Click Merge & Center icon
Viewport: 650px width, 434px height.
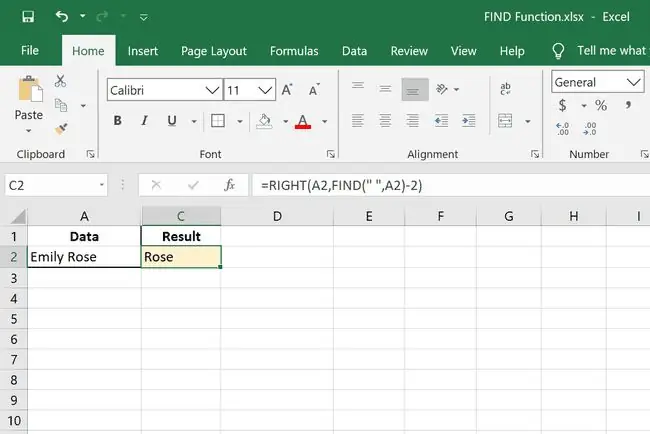(x=505, y=121)
